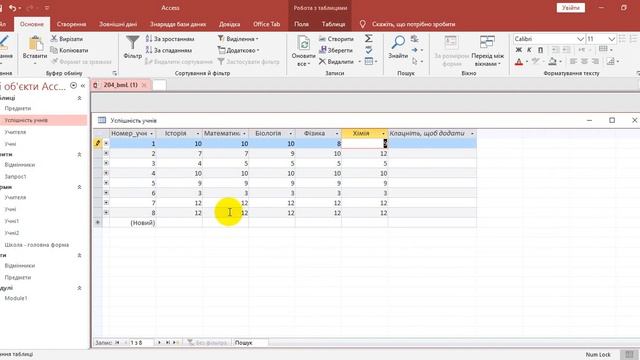Switch to the Основне ribbon tab

[x=32, y=24]
